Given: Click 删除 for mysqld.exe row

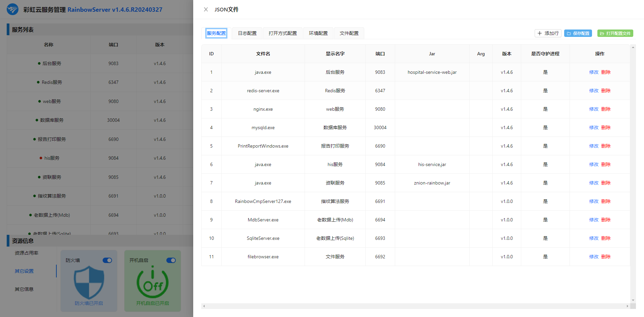Looking at the screenshot, I should 606,127.
